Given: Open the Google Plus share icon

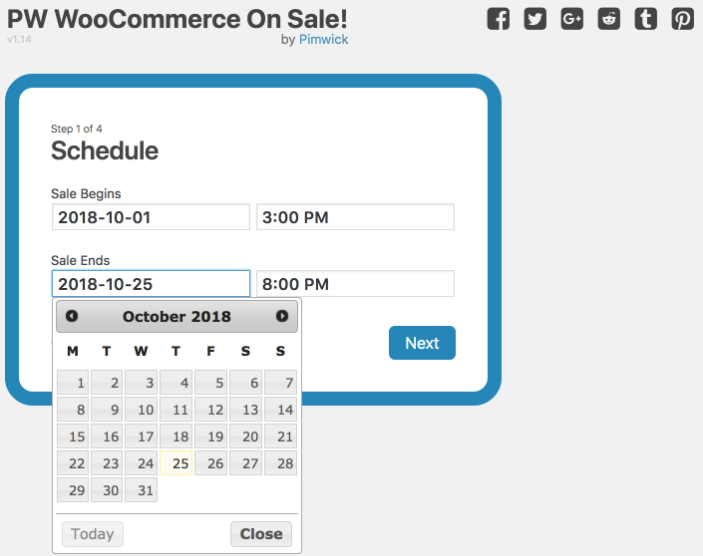Looking at the screenshot, I should click(x=572, y=19).
